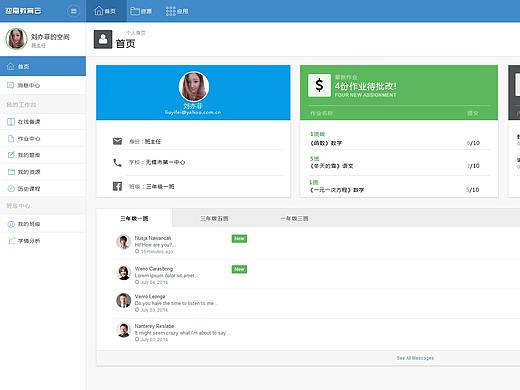This screenshot has width=520, height=390.
Task: Open 作业中心 document icon item in sidebar
Action: [43, 138]
